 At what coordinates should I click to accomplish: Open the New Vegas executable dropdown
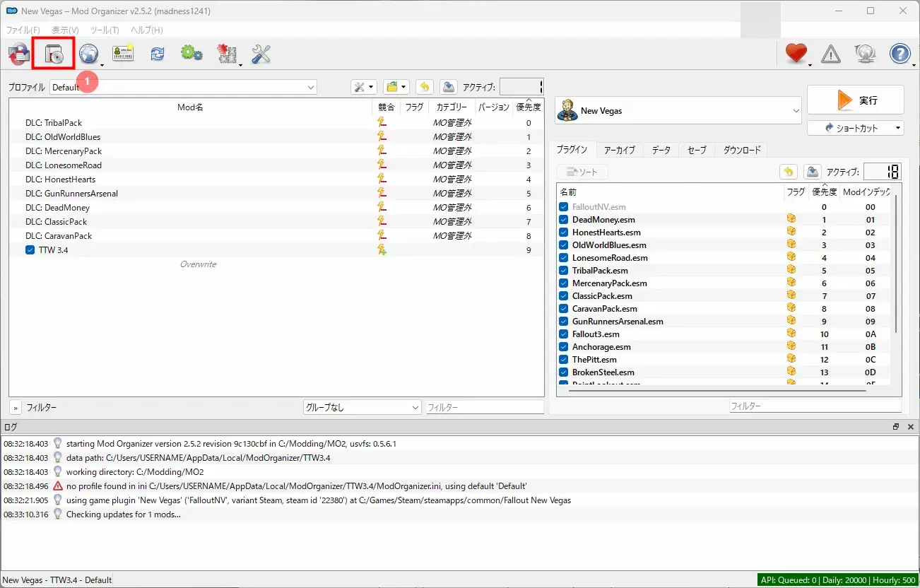tap(678, 111)
